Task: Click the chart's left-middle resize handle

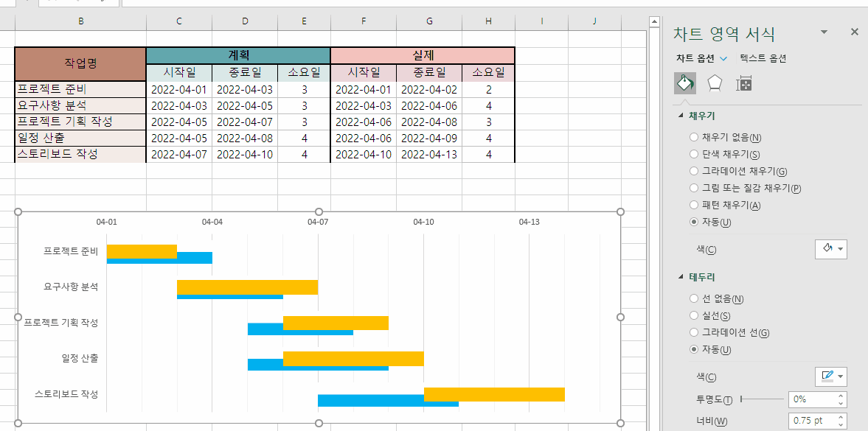Action: tap(18, 318)
